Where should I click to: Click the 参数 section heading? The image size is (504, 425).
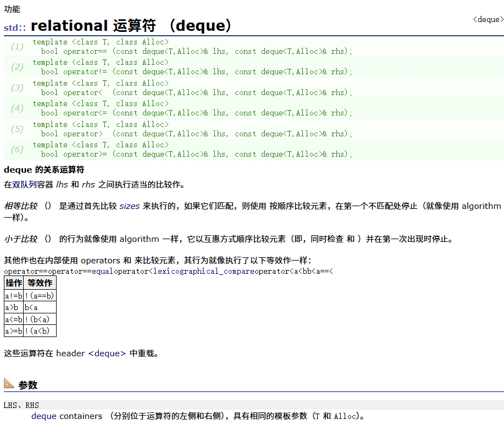click(28, 385)
